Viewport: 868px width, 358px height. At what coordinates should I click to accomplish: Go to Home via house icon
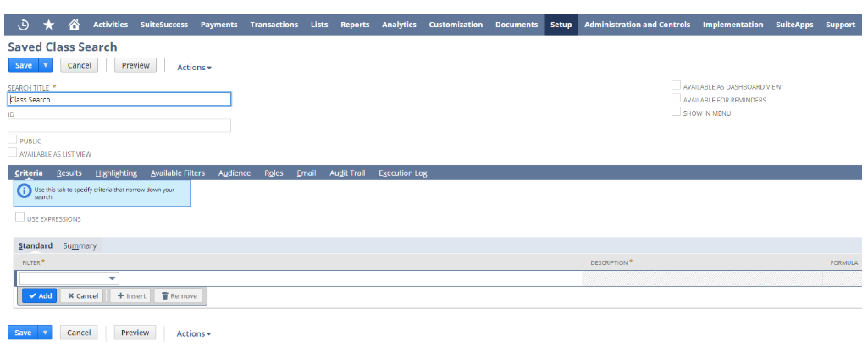(75, 25)
